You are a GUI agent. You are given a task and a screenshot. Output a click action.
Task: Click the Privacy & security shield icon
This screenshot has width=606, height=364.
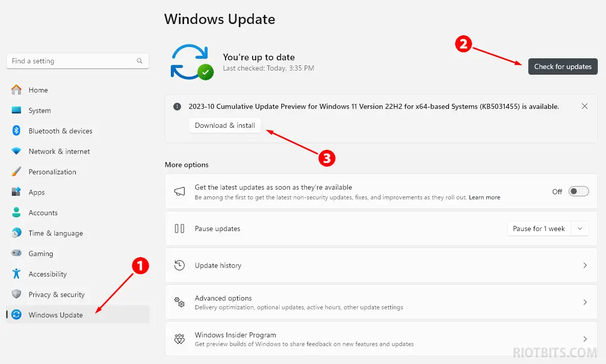[x=16, y=294]
